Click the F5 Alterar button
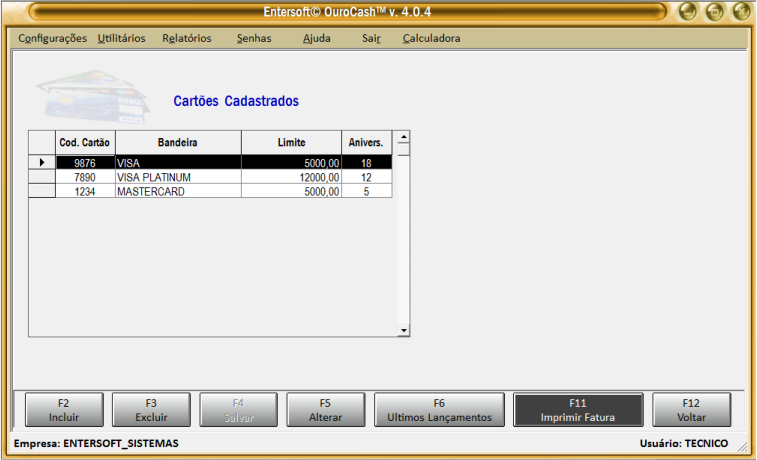 (326, 410)
